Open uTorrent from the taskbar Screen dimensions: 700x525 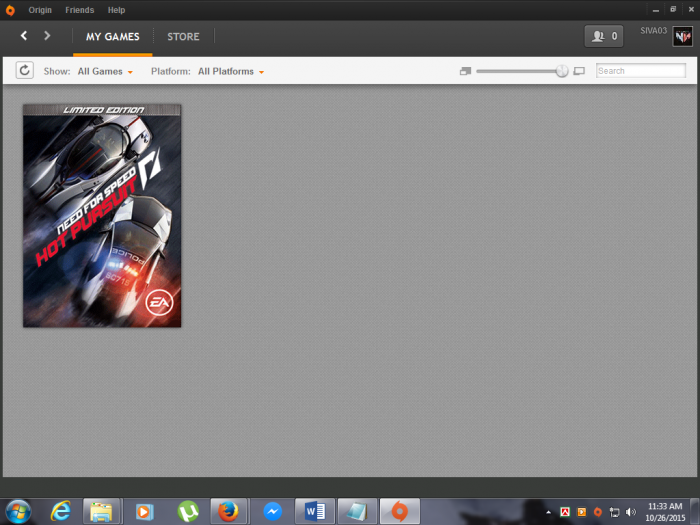tap(188, 512)
